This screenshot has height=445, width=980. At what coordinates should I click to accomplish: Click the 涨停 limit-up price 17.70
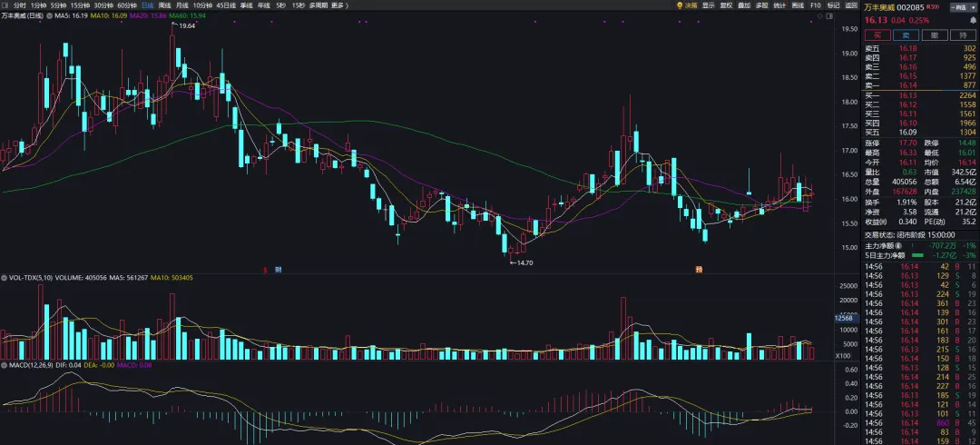(908, 143)
